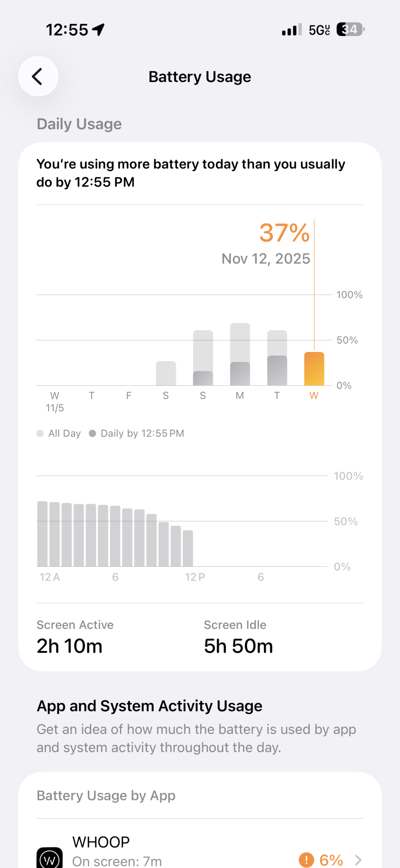Select Monday's bar in the daily chart
This screenshot has height=868, width=400.
point(240,354)
